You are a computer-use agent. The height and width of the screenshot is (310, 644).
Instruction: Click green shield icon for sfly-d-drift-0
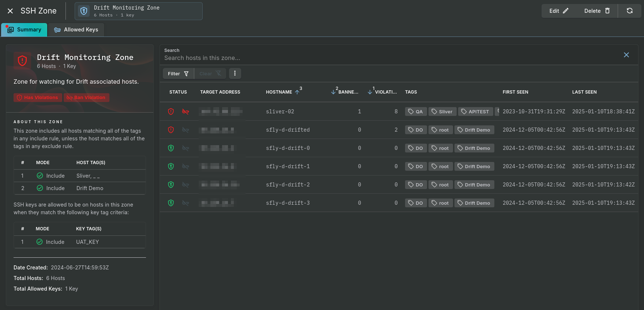[171, 148]
